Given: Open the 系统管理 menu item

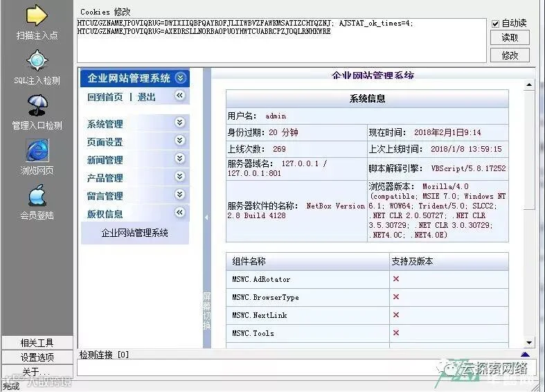Looking at the screenshot, I should point(105,124).
